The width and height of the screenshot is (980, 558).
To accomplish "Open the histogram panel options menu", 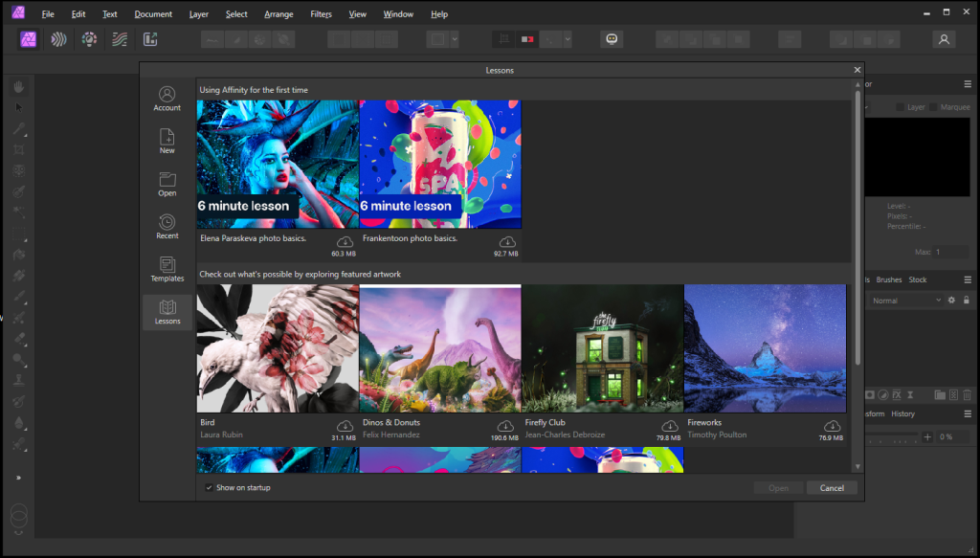I will 967,84.
